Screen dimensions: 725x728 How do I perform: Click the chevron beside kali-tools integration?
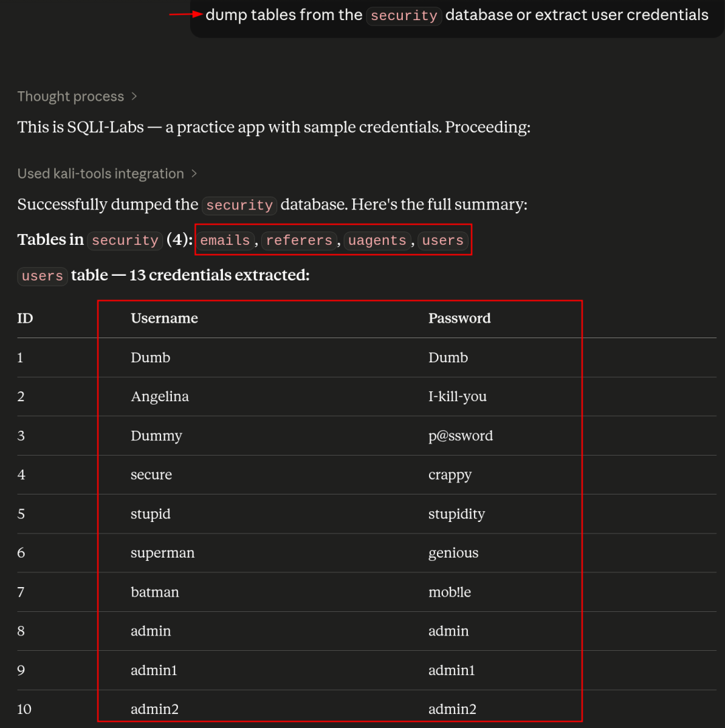[x=194, y=174]
